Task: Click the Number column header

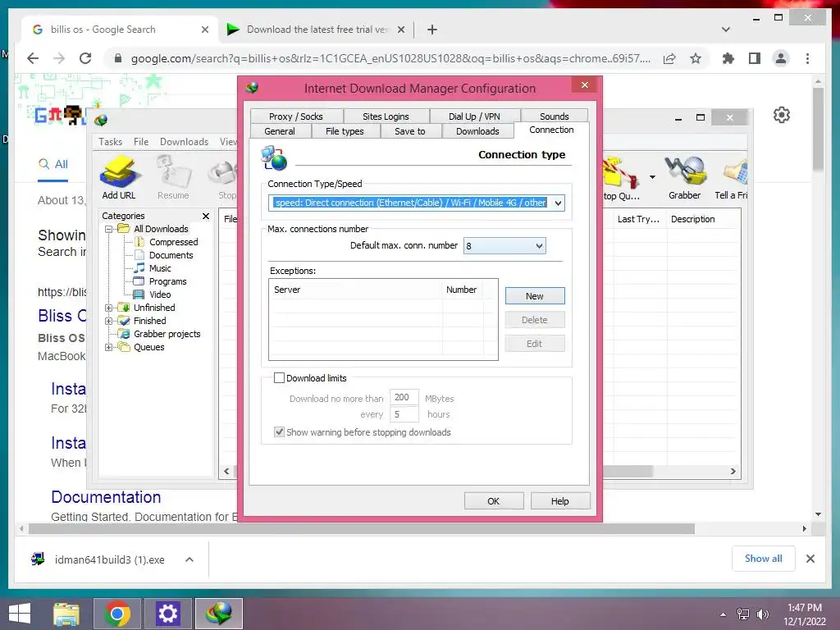Action: point(462,290)
